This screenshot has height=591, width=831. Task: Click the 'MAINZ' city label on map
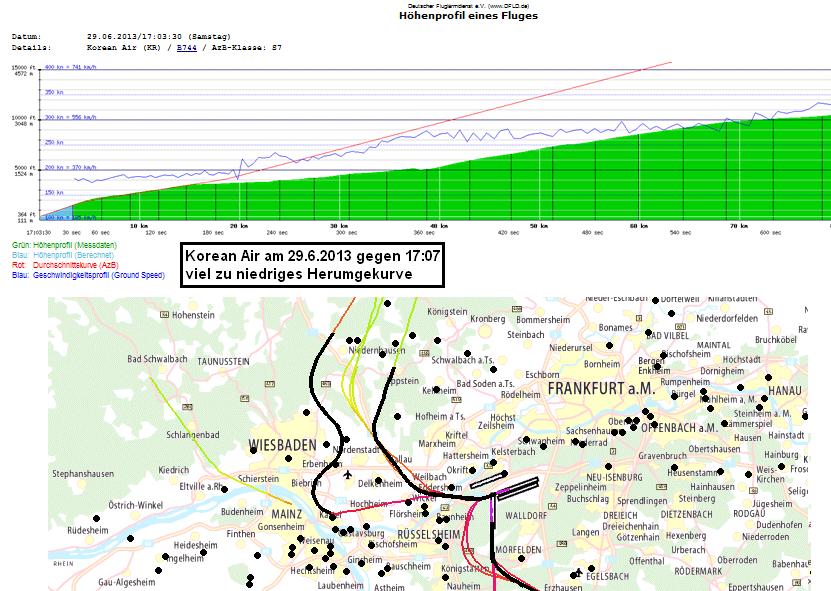(x=287, y=514)
